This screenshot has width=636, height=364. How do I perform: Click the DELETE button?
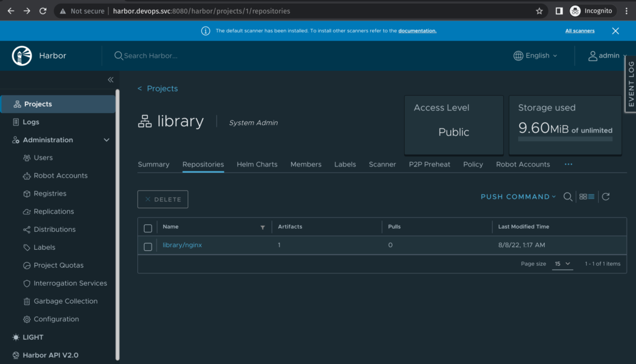[x=163, y=199]
